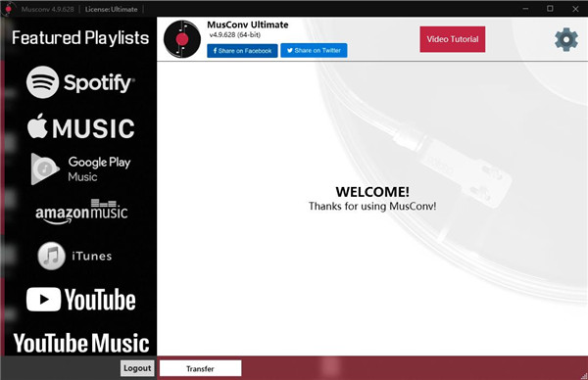
Task: Click the License: Ultimate label in title bar
Action: point(111,10)
